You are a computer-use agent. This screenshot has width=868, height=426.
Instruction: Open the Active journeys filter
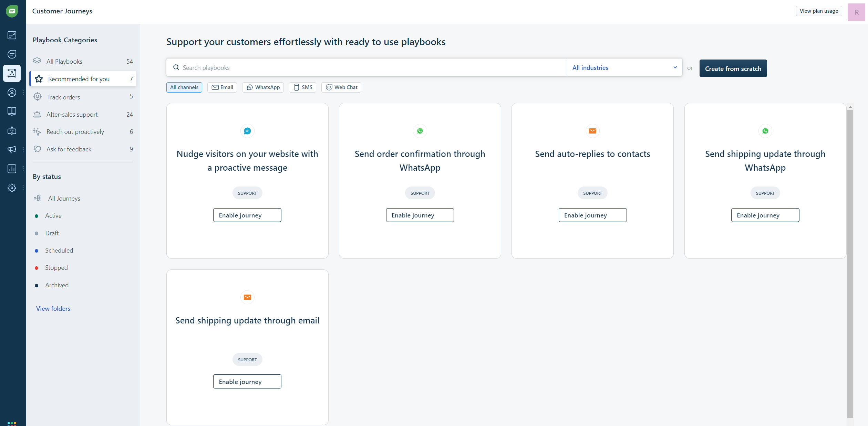tap(53, 215)
